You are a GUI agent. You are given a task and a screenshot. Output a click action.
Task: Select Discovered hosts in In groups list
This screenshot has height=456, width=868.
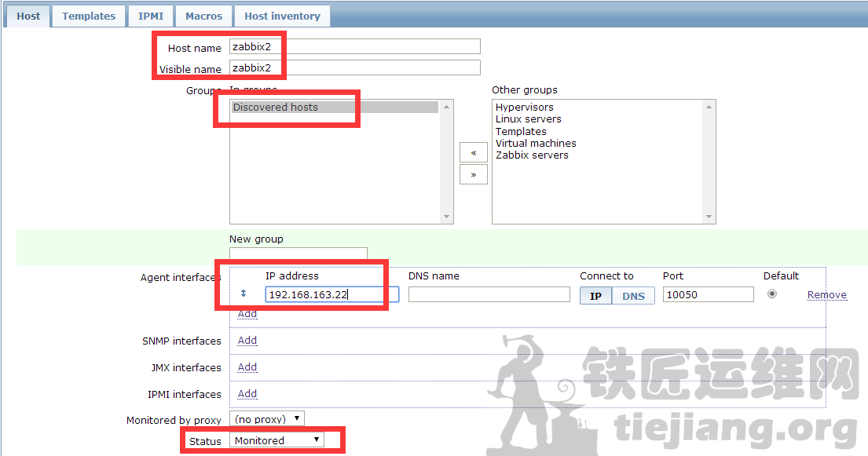pos(335,107)
